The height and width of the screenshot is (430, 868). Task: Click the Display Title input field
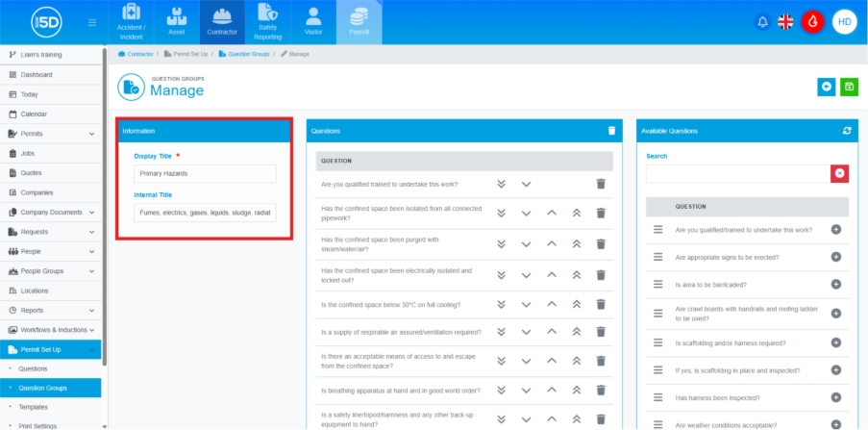(205, 173)
